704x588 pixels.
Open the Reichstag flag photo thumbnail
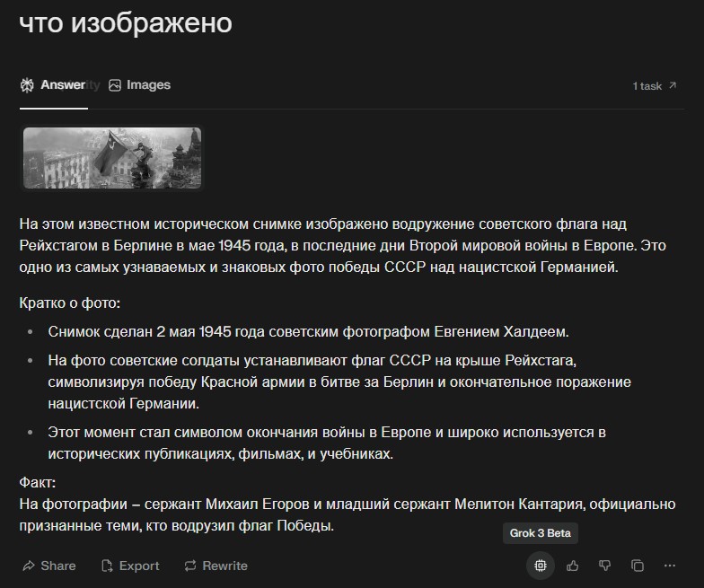pos(112,158)
